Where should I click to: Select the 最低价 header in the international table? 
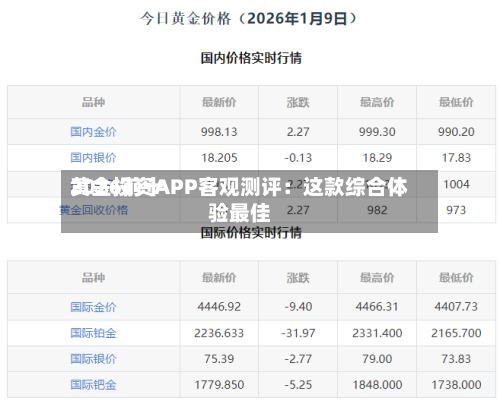click(456, 277)
